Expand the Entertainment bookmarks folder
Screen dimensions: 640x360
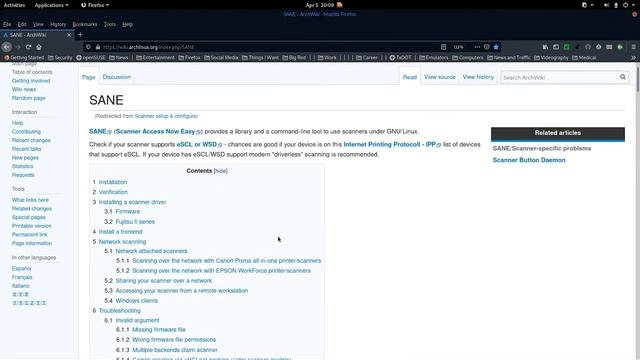click(x=155, y=58)
